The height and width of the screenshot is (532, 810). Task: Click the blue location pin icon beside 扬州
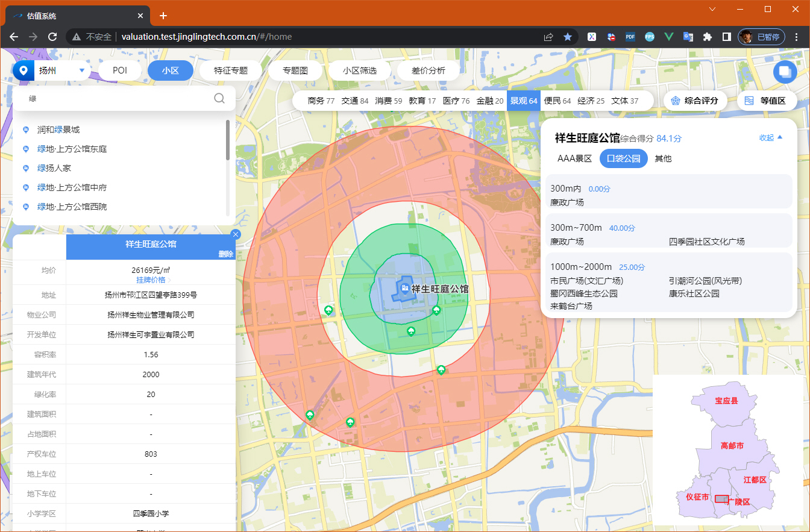[23, 70]
